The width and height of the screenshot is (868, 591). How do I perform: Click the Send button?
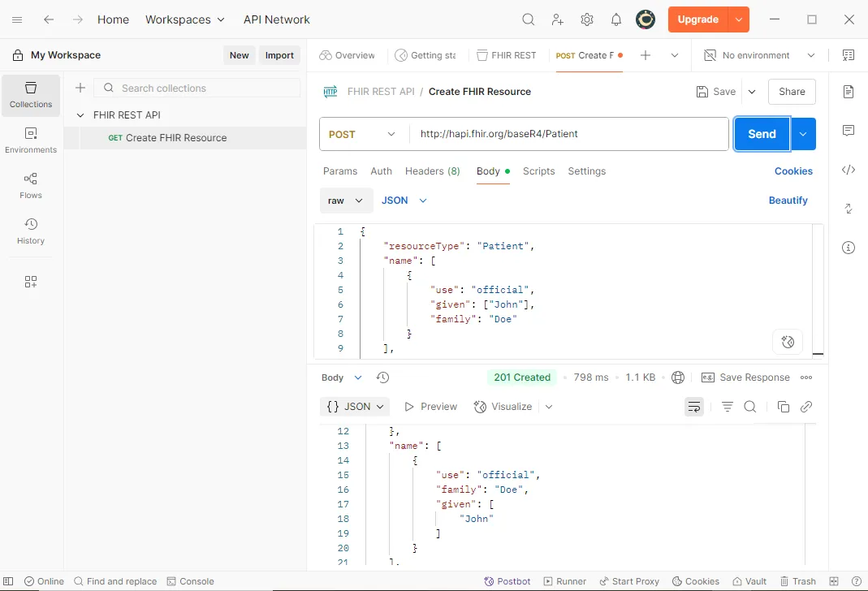[x=762, y=134]
